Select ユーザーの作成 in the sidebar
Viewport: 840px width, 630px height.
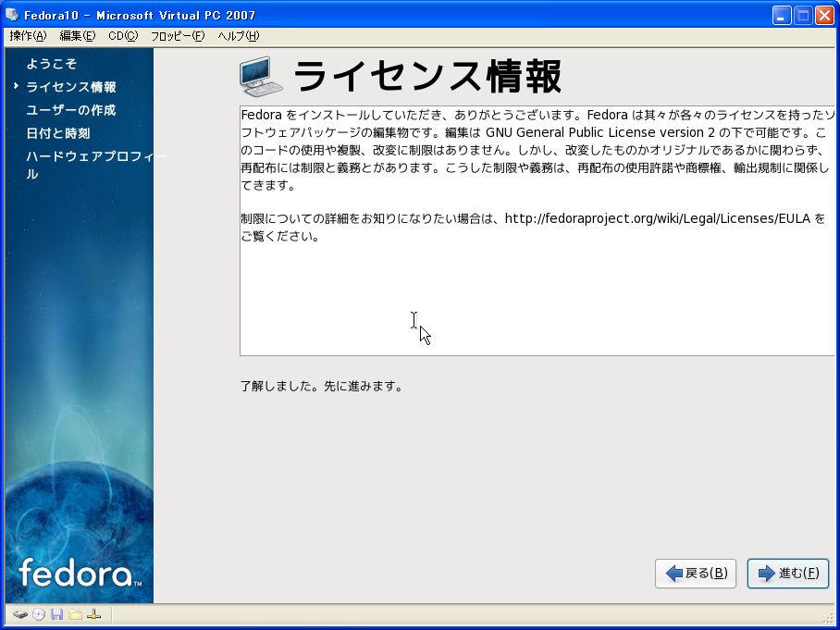[70, 110]
